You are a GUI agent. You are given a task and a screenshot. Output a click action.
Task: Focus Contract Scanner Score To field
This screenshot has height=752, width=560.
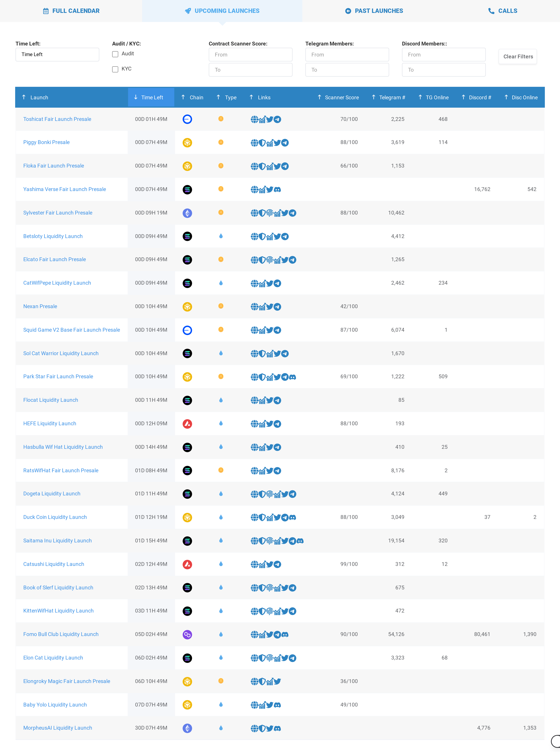coord(250,70)
